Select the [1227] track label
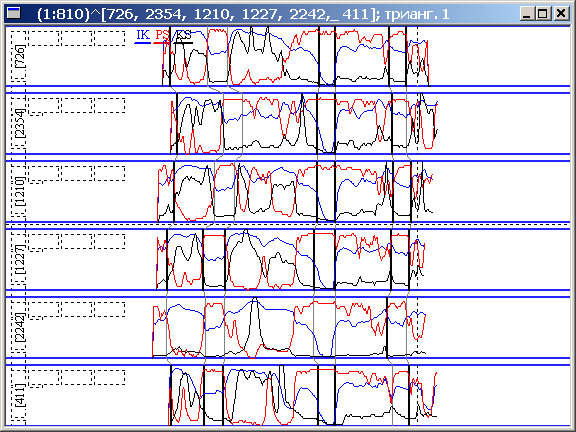 point(21,260)
